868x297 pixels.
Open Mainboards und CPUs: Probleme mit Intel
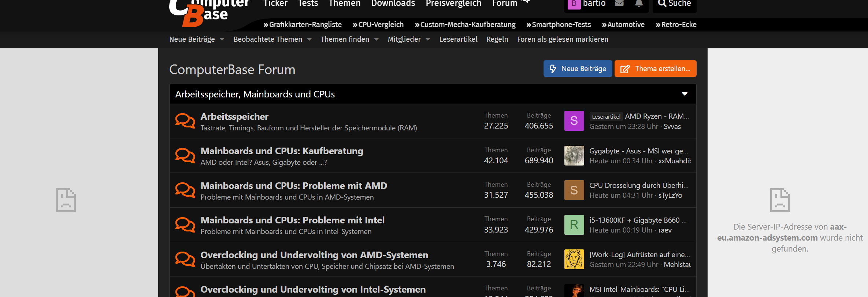pos(292,220)
